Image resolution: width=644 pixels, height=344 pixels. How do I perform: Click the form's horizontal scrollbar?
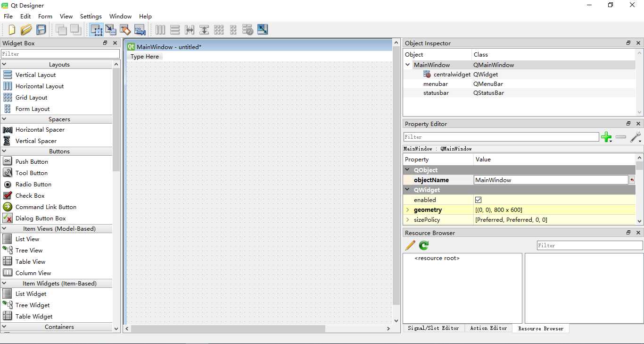(x=228, y=328)
